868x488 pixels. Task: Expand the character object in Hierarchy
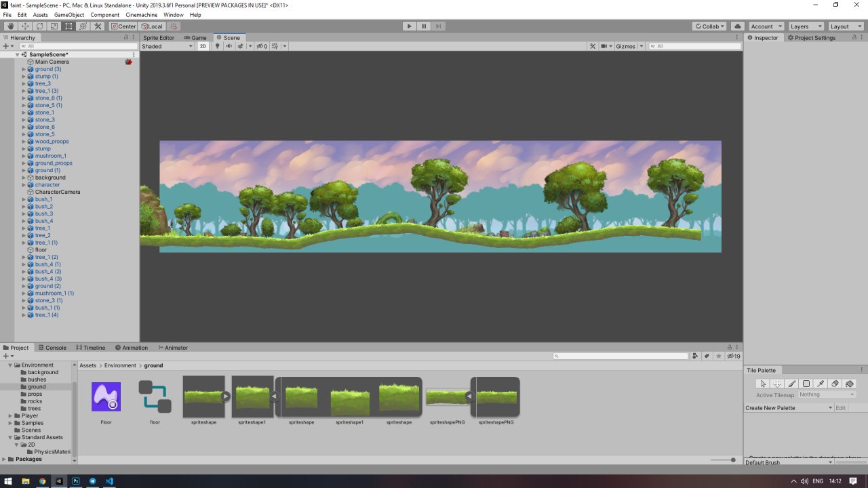tap(24, 184)
